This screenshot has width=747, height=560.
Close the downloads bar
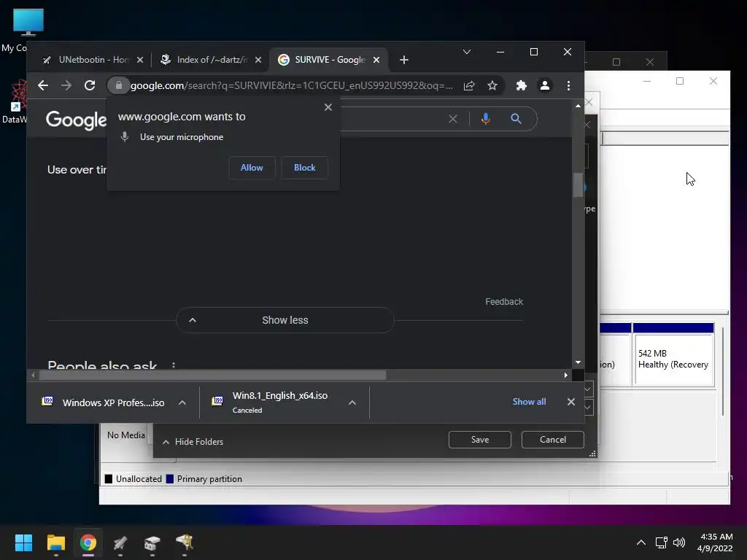tap(570, 402)
